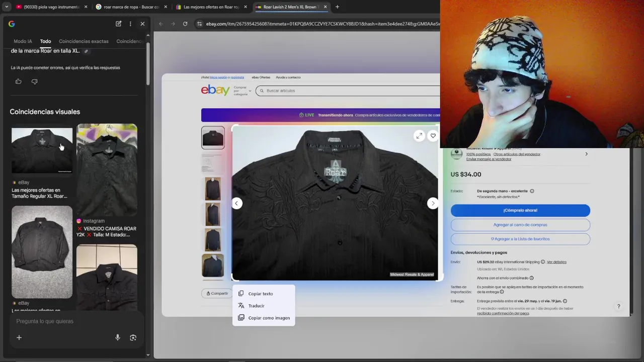Choose 'Traducir' from context menu
The width and height of the screenshot is (644, 362).
(x=264, y=306)
